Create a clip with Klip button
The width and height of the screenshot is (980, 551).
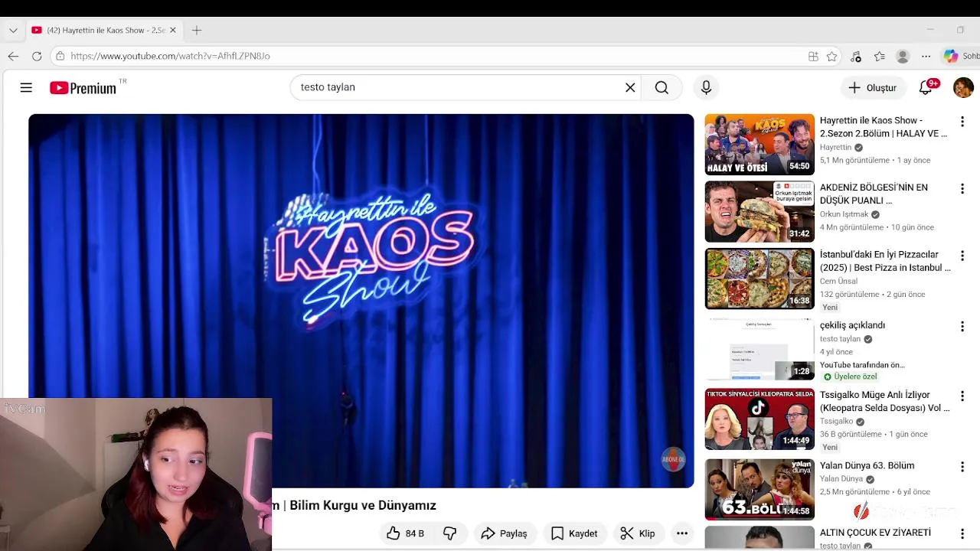[638, 533]
